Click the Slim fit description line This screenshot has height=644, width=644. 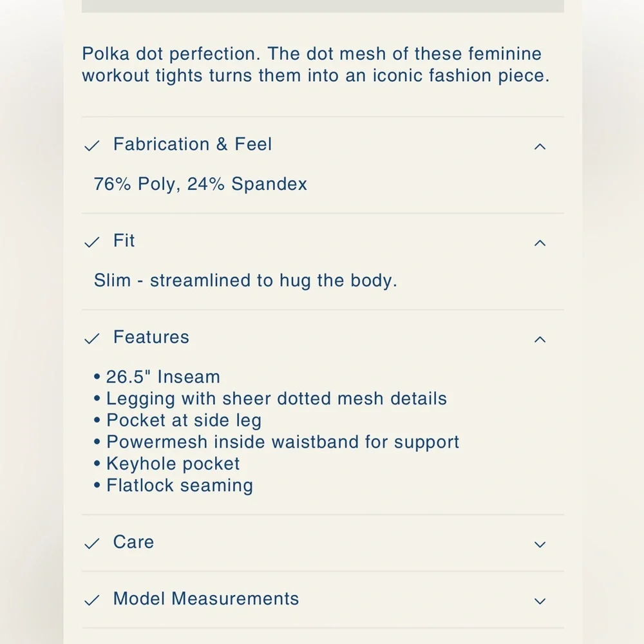(x=245, y=281)
